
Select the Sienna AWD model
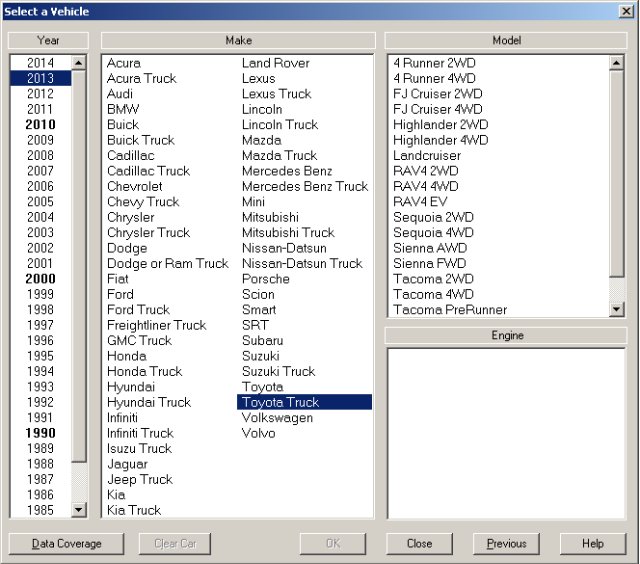pos(430,248)
